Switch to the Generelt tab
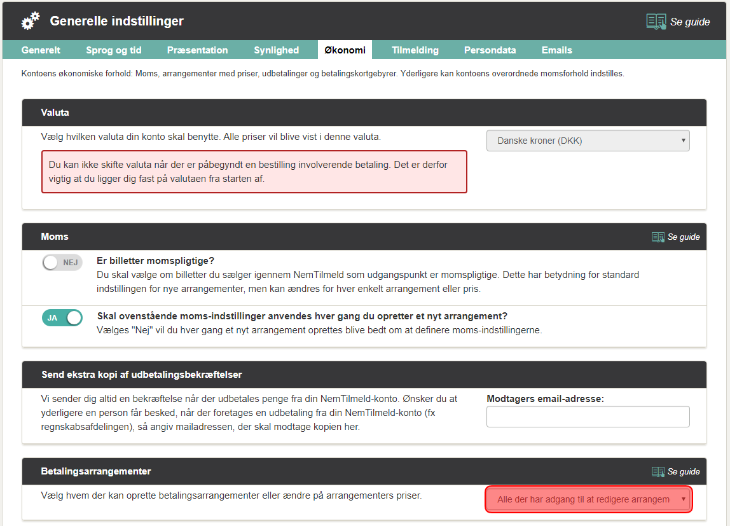Screen dimensions: 730x526 tap(41, 50)
